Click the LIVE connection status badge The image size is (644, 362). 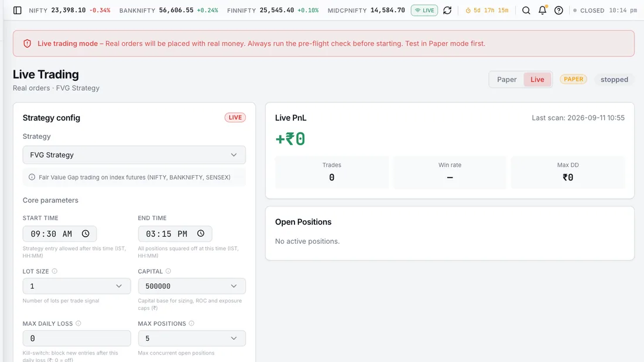(x=424, y=11)
